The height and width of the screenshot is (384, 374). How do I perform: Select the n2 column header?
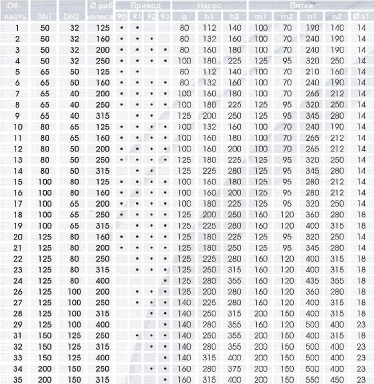tap(337, 17)
